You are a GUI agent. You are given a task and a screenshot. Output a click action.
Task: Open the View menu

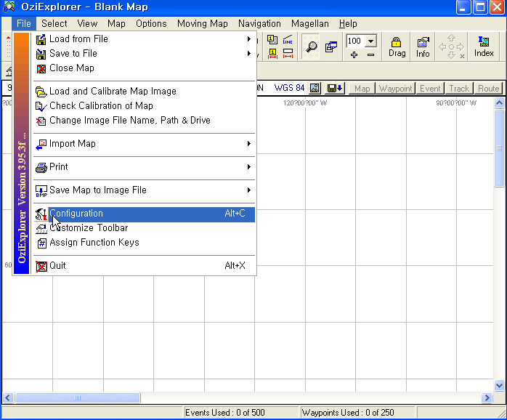coord(87,24)
